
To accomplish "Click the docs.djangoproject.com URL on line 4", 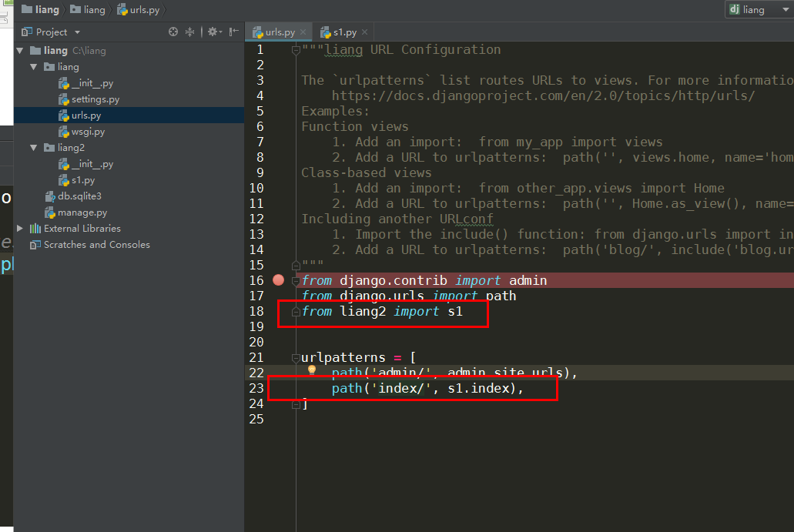I will tap(544, 95).
